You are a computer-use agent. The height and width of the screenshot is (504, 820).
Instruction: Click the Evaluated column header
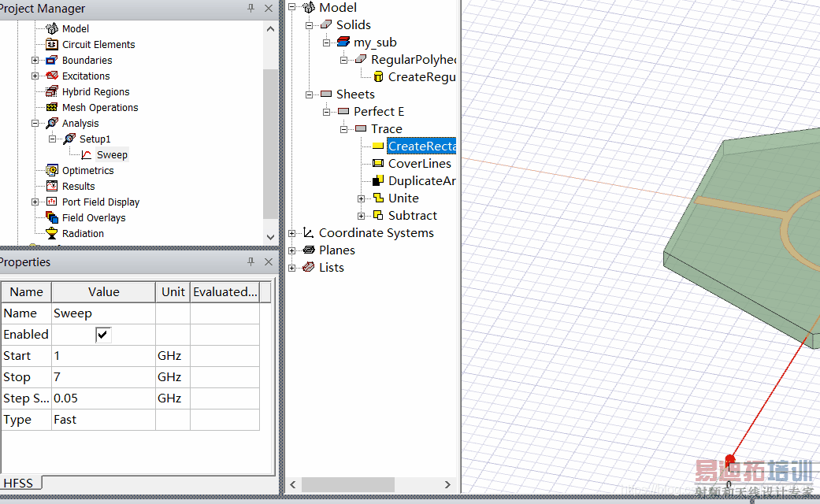pyautogui.click(x=225, y=291)
